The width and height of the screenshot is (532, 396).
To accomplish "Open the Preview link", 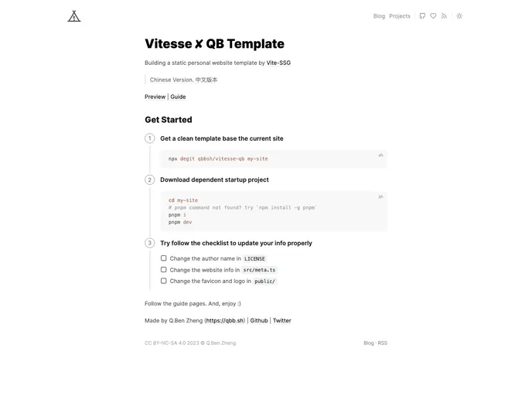I will click(x=155, y=97).
